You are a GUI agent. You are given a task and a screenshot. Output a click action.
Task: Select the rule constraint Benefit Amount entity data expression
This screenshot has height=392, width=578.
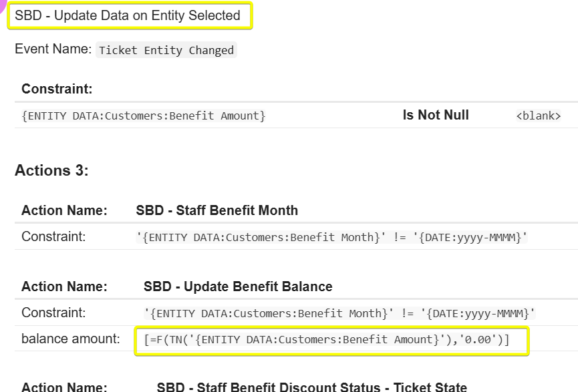(x=144, y=116)
